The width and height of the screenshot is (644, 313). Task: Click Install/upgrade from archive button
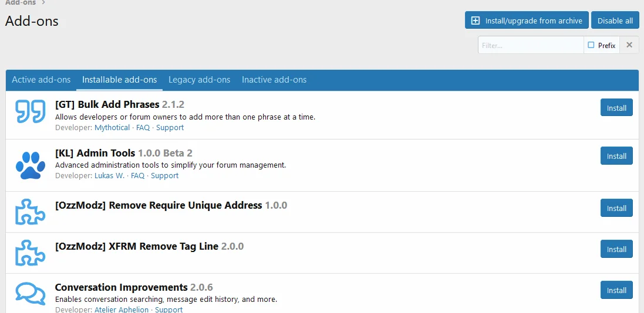526,21
